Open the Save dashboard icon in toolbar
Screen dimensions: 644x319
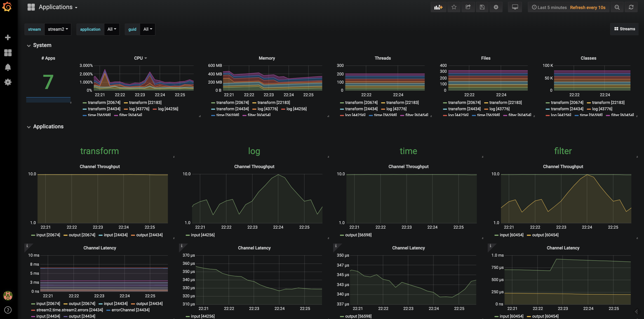481,7
